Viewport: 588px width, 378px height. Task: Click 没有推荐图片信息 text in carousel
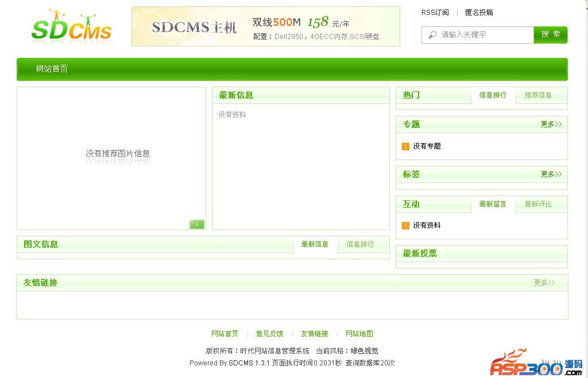click(118, 154)
